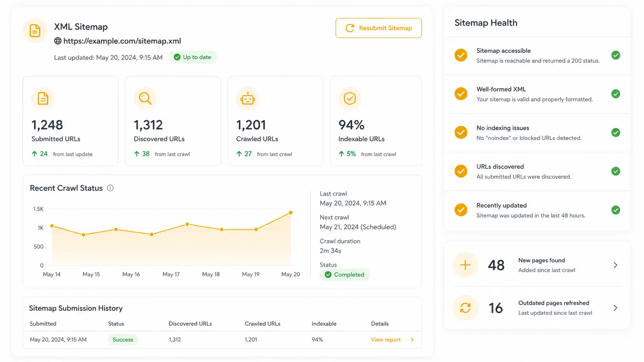The width and height of the screenshot is (644, 362).
Task: Expand Outdated pages refreshed chevron
Action: click(615, 308)
